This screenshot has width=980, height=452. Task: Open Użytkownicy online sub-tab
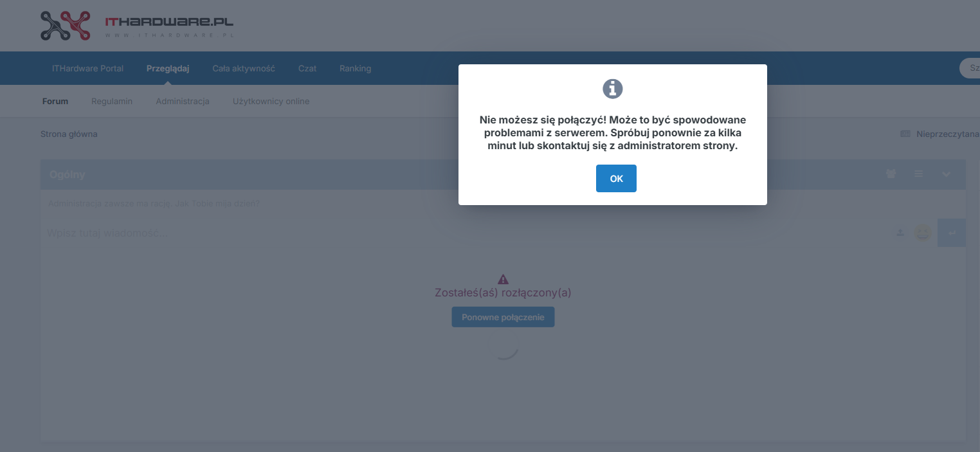click(x=271, y=101)
